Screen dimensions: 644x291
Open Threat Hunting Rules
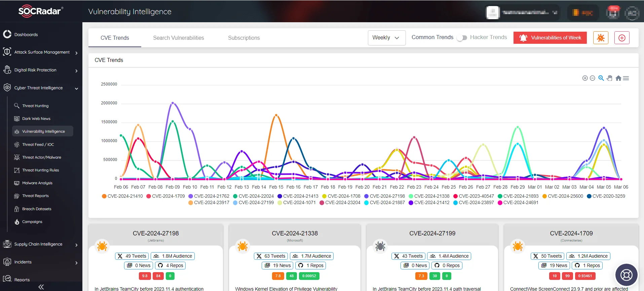pyautogui.click(x=40, y=170)
